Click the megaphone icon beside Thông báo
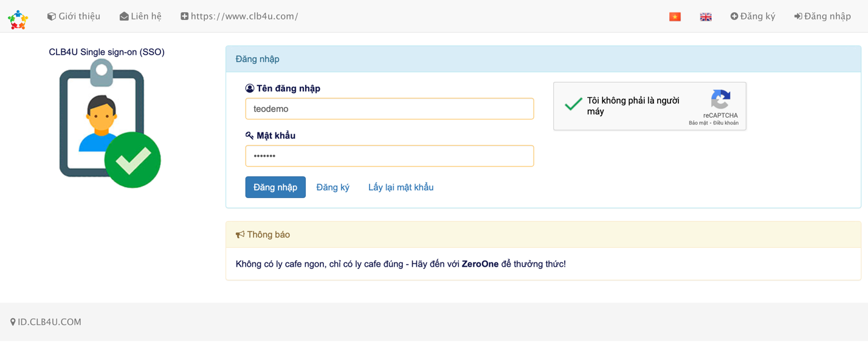This screenshot has width=868, height=345. tap(240, 234)
